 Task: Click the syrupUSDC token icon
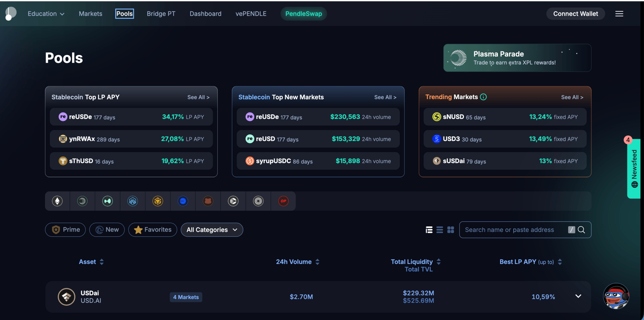[250, 161]
